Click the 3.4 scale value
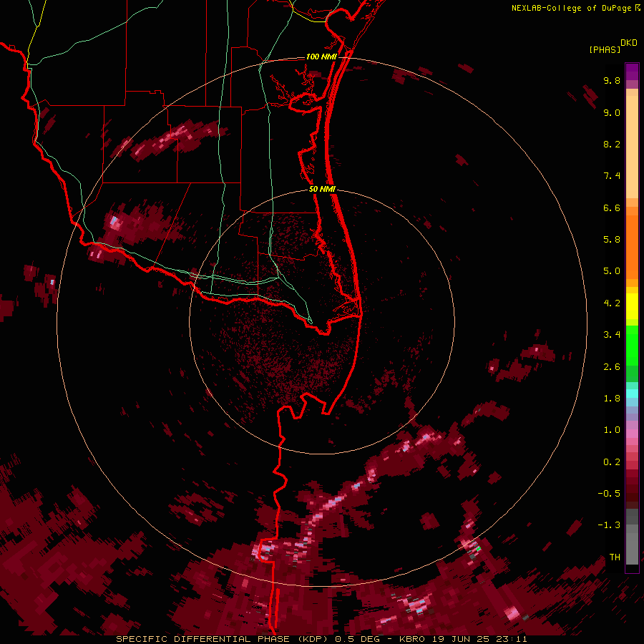 tap(612, 335)
